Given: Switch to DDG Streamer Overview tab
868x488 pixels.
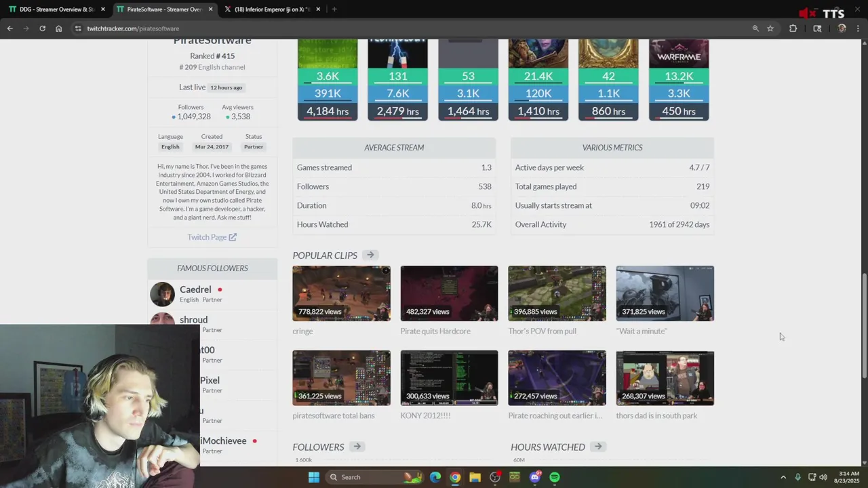Looking at the screenshot, I should 56,9.
